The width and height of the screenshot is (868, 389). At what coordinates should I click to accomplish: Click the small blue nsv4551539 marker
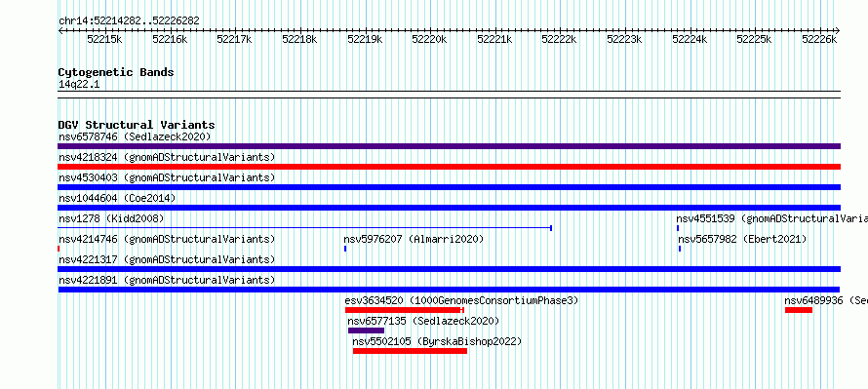click(678, 228)
